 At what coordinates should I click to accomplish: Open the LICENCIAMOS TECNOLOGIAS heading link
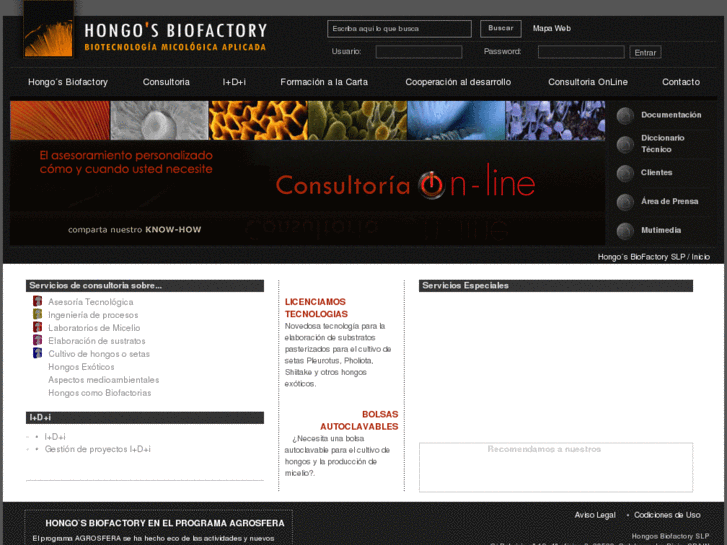click(316, 308)
